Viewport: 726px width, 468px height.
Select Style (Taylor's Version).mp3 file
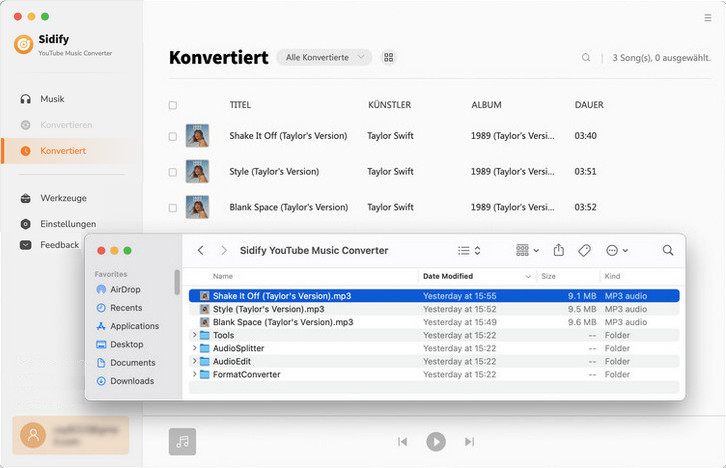point(434,309)
